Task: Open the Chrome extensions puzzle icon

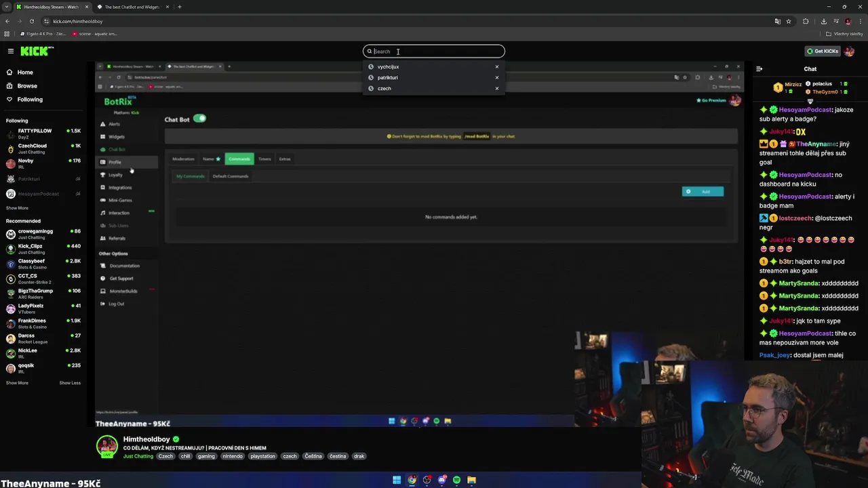Action: (806, 21)
